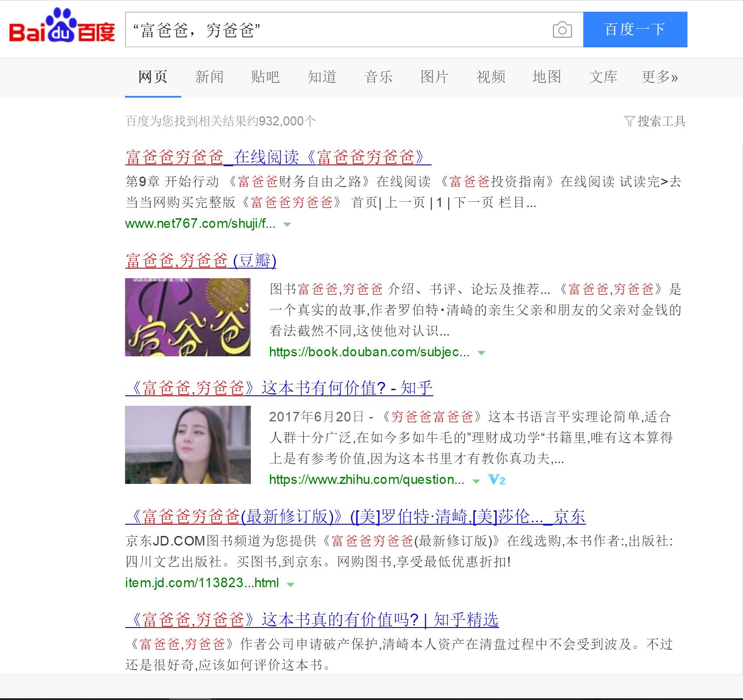Open the 贴吧 tab
Screen dimensions: 743x700
click(265, 77)
